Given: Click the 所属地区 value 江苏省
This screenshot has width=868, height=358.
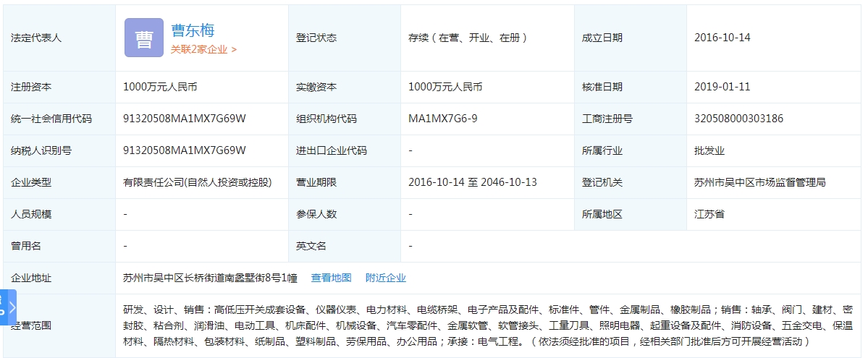Looking at the screenshot, I should click(x=709, y=214).
